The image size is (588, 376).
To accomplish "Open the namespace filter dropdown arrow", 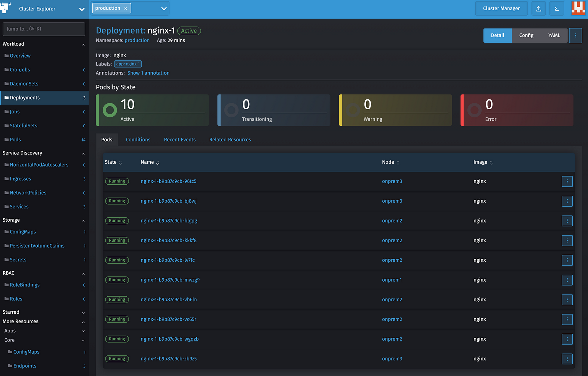I will tap(164, 9).
